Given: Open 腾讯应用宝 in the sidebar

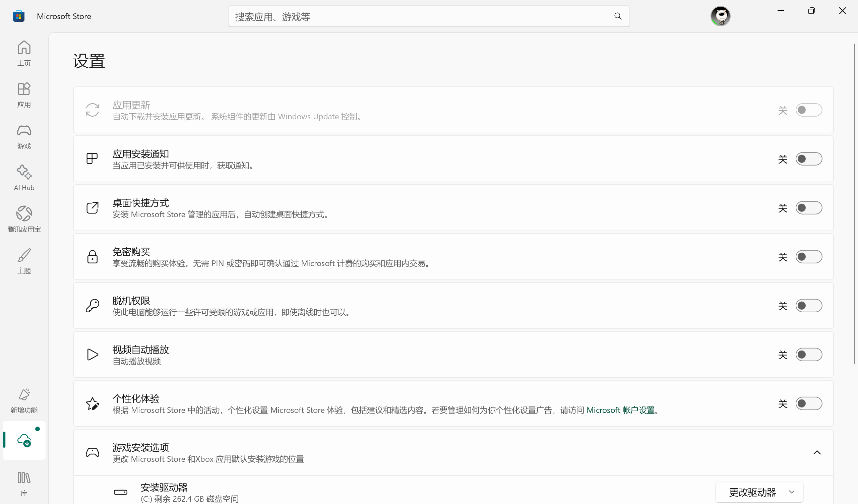Looking at the screenshot, I should [24, 219].
